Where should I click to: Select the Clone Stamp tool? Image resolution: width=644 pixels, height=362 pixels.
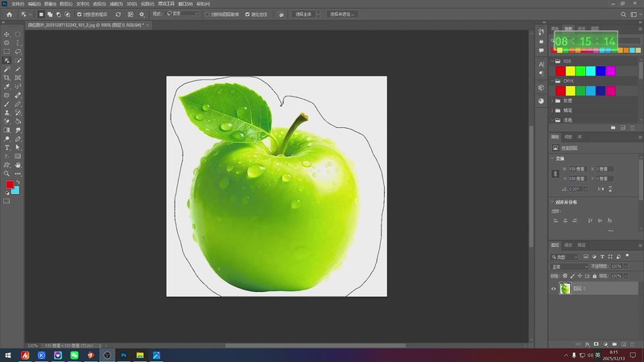coord(6,113)
